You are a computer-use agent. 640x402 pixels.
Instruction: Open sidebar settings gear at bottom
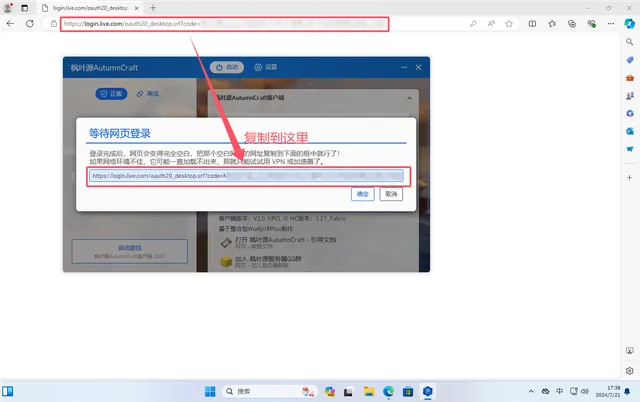point(629,371)
